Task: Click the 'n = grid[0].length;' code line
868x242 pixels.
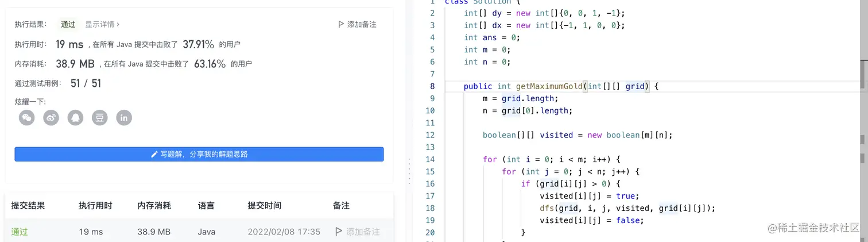Action: click(x=528, y=110)
